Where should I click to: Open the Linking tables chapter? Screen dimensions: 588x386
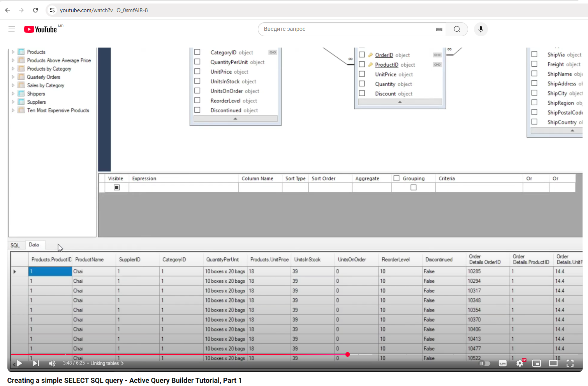107,363
